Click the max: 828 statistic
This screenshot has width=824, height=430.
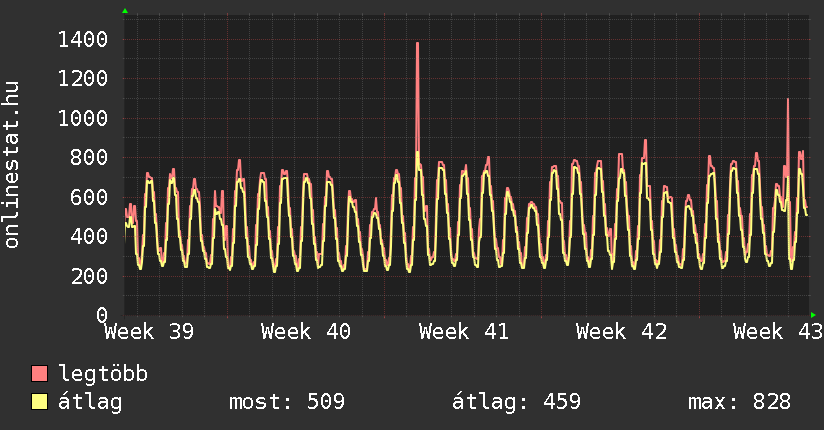(x=739, y=402)
